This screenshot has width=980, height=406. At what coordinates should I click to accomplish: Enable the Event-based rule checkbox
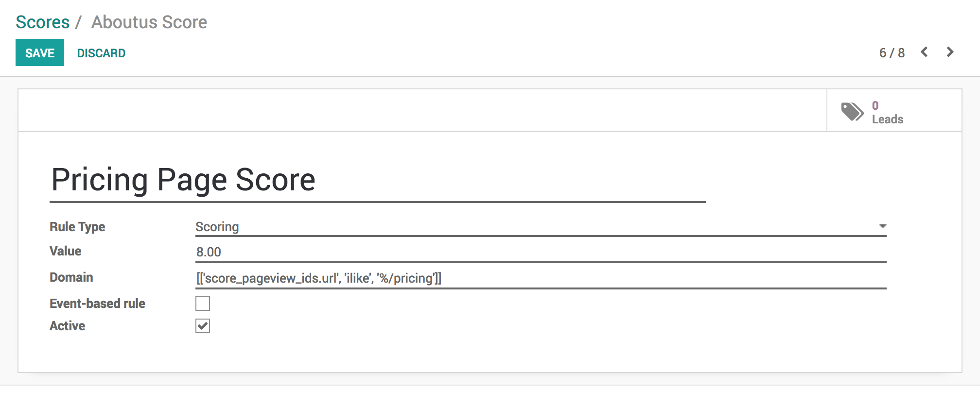203,304
